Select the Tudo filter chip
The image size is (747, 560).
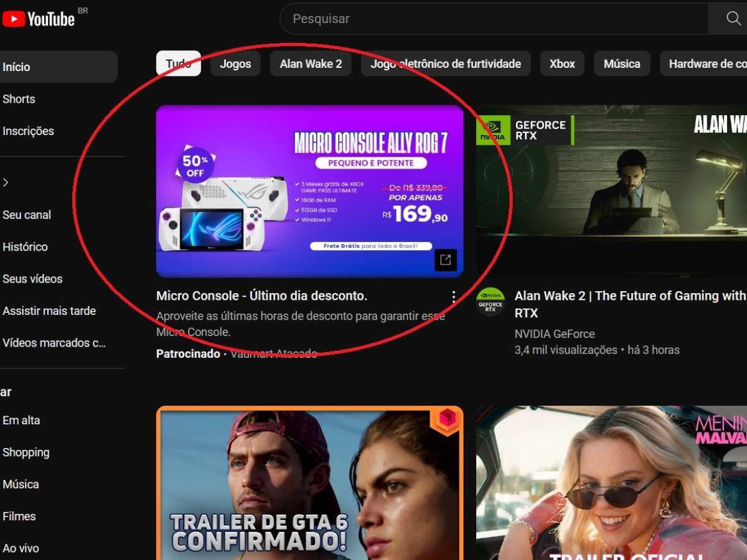178,64
